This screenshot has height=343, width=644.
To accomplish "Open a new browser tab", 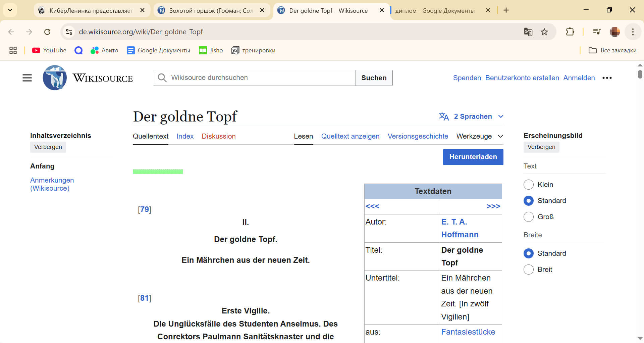I will click(506, 10).
